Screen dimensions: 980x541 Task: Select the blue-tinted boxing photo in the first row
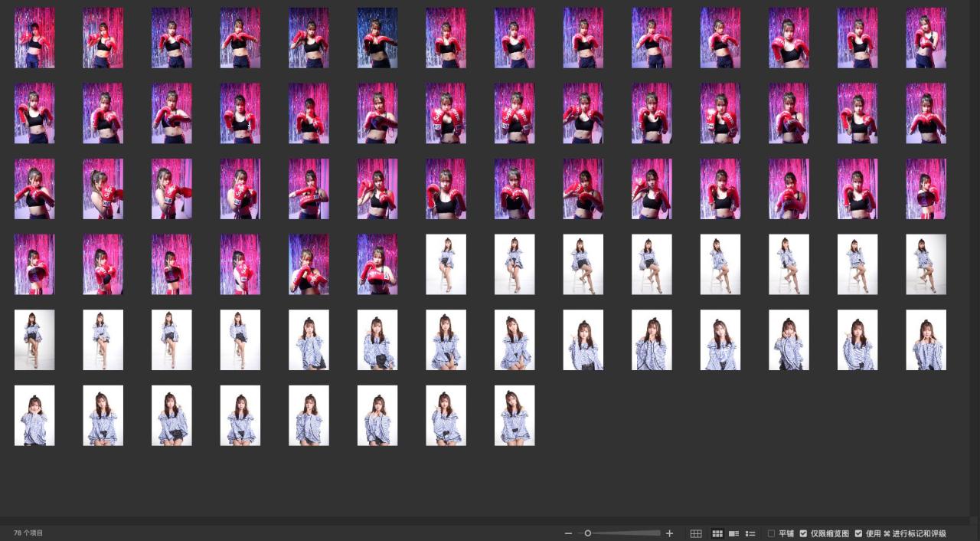[377, 38]
